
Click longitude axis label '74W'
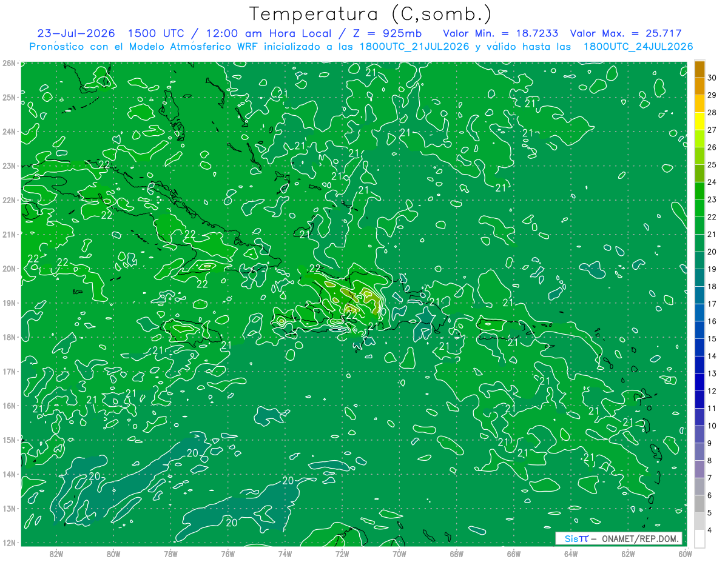tap(285, 554)
